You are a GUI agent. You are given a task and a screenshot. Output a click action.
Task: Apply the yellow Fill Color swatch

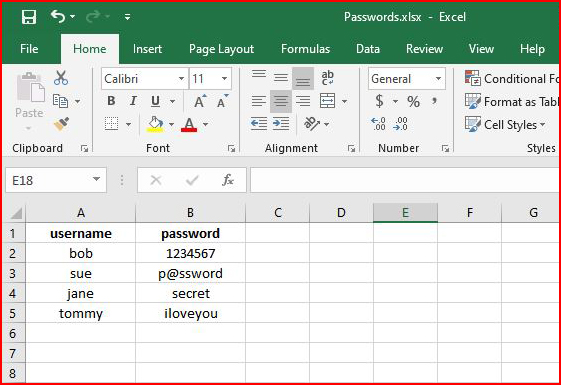[155, 124]
